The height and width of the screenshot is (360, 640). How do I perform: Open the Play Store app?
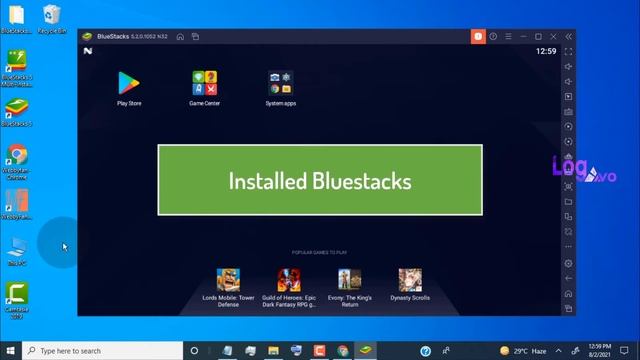[x=129, y=83]
